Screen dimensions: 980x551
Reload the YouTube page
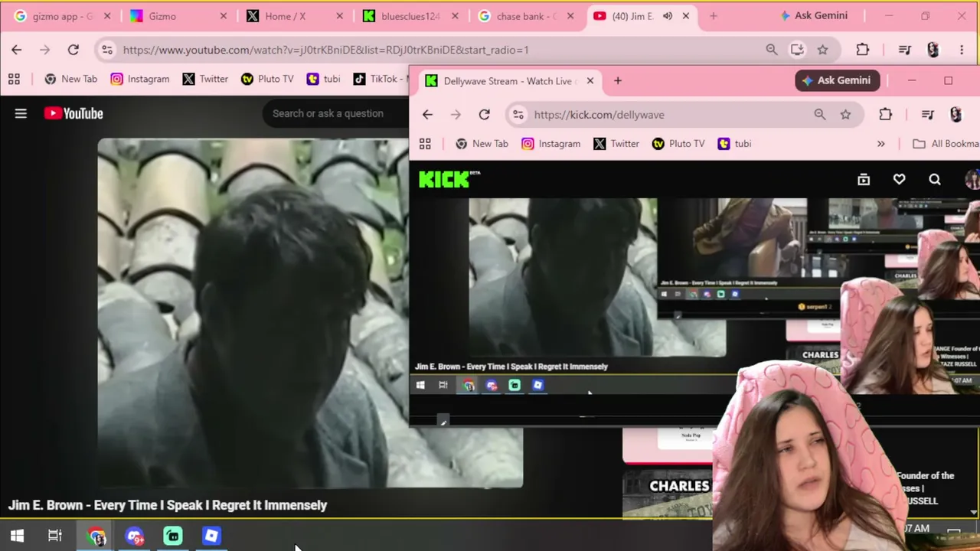tap(73, 50)
